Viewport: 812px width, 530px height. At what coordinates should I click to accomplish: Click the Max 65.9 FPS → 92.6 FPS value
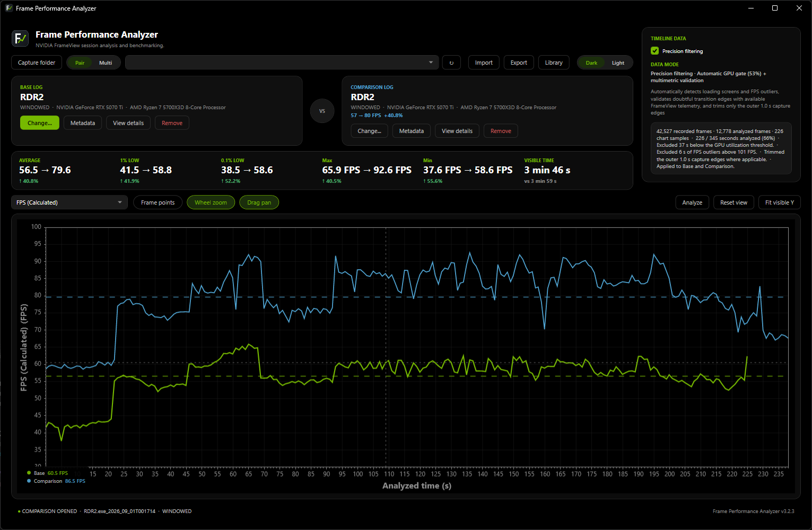point(367,170)
